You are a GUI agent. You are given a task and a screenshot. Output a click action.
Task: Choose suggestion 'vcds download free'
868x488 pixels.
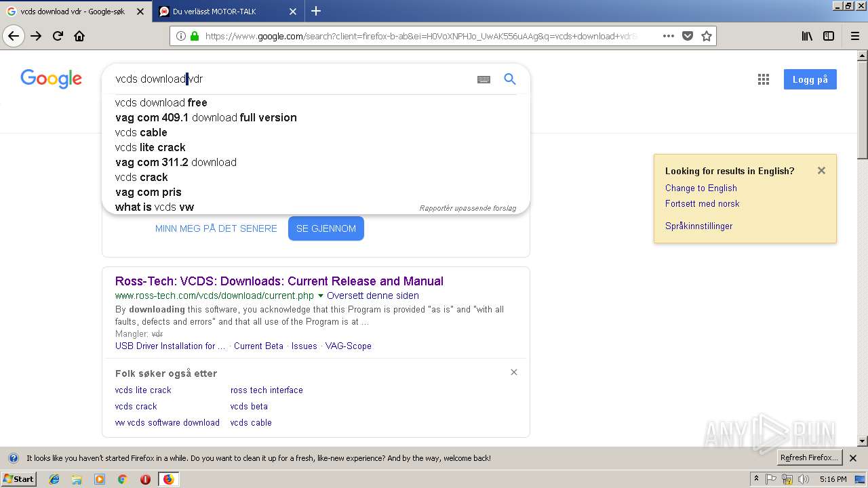[x=161, y=103]
